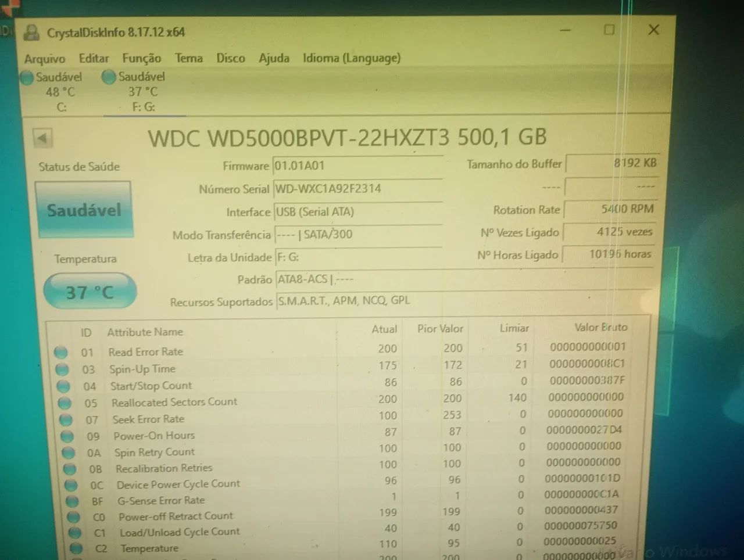Open the Idioma (Language) menu
Image resolution: width=744 pixels, height=560 pixels.
click(351, 58)
